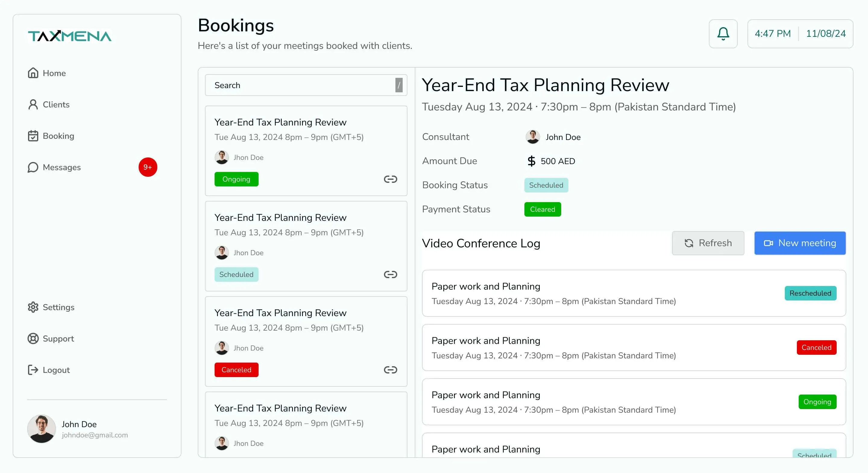
Task: Click the Logout arrow icon
Action: 33,370
